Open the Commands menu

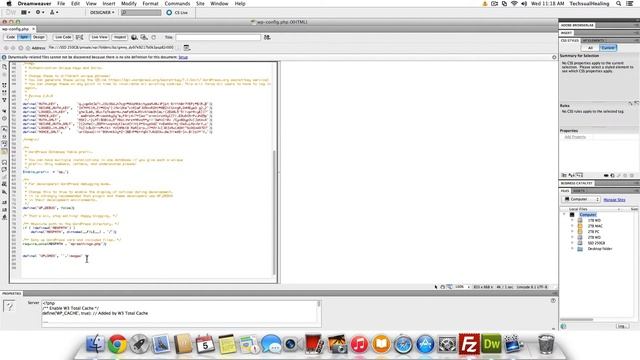coord(177,3)
